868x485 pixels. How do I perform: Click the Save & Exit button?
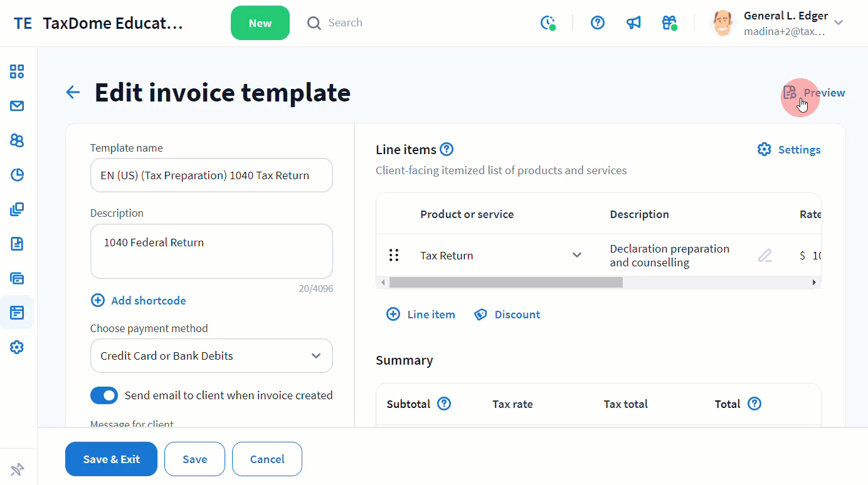[x=111, y=459]
